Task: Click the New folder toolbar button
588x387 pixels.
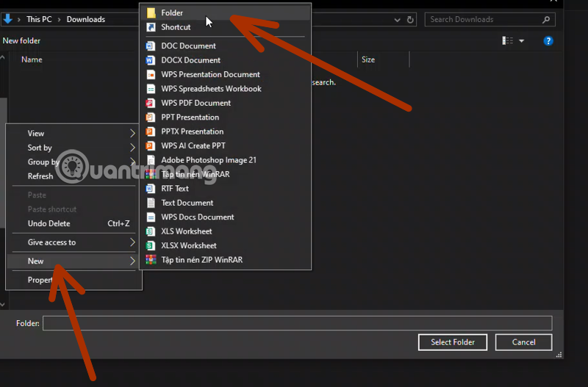Action: [21, 40]
